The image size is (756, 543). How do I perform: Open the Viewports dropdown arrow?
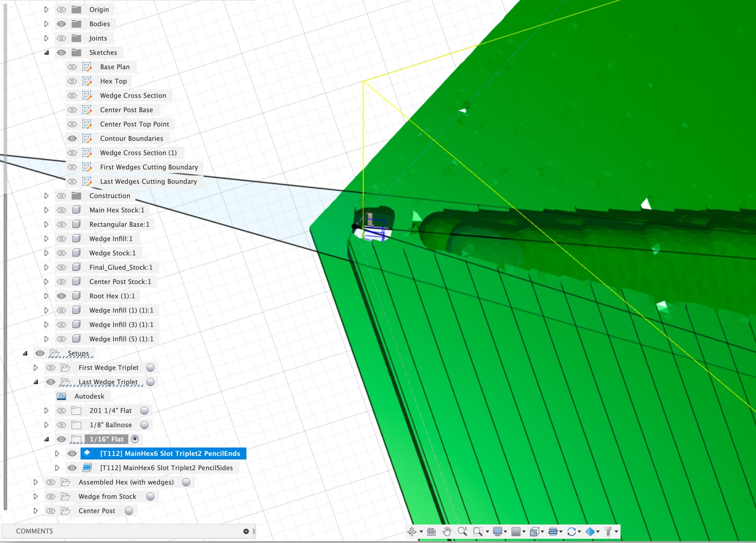coord(542,532)
